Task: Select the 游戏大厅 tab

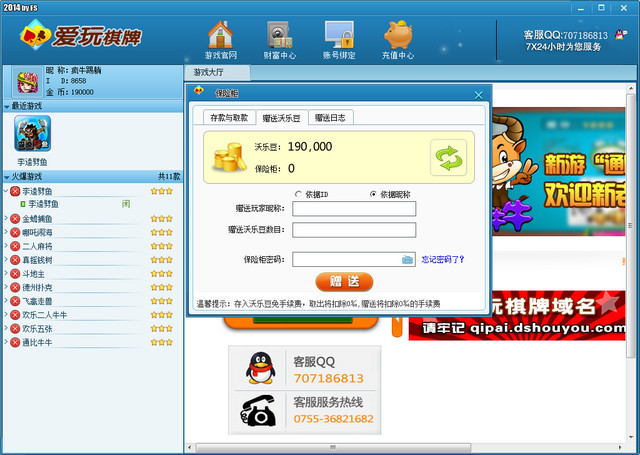Action: pyautogui.click(x=216, y=73)
